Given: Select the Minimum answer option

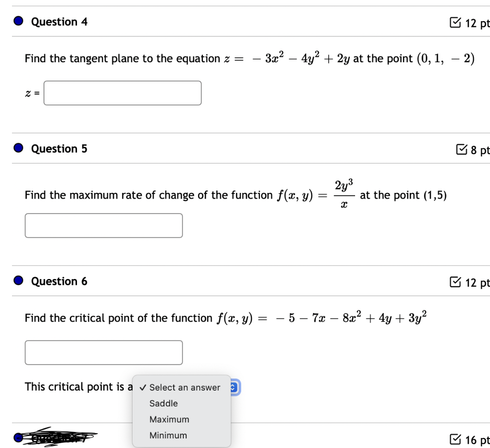Looking at the screenshot, I should tap(168, 435).
